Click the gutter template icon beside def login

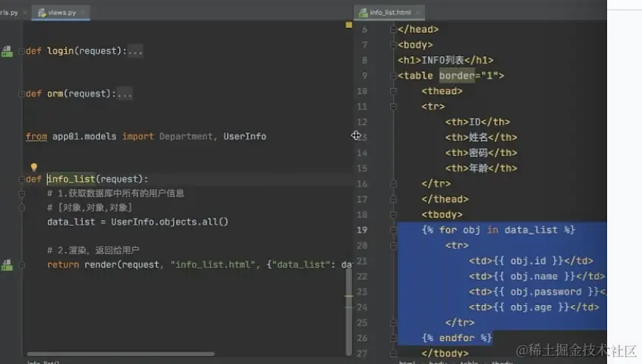point(7,51)
